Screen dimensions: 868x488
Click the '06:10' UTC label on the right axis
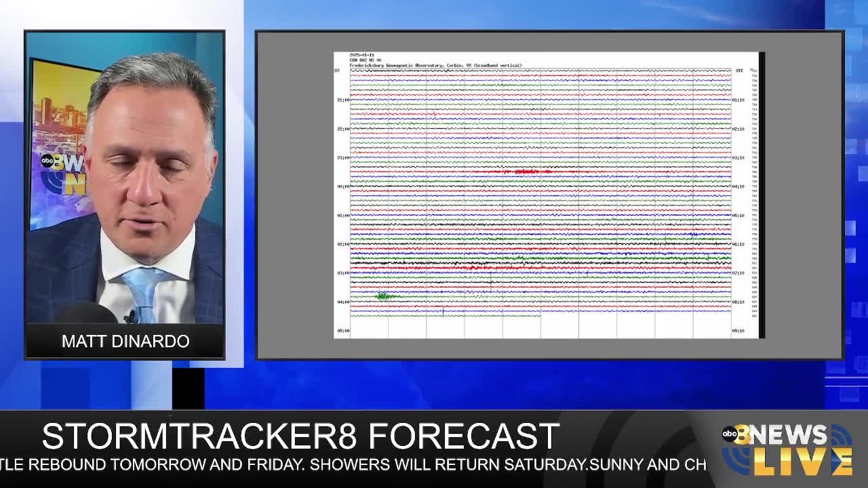(x=738, y=244)
